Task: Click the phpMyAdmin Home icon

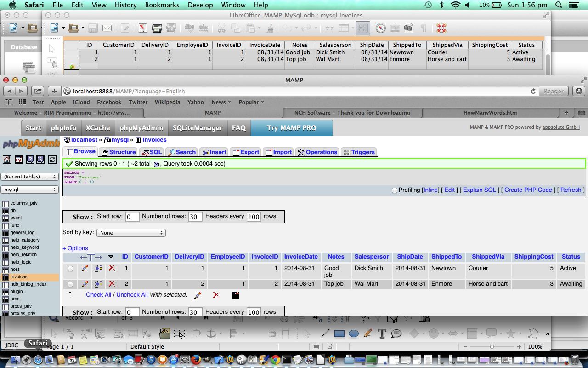Action: [7, 160]
